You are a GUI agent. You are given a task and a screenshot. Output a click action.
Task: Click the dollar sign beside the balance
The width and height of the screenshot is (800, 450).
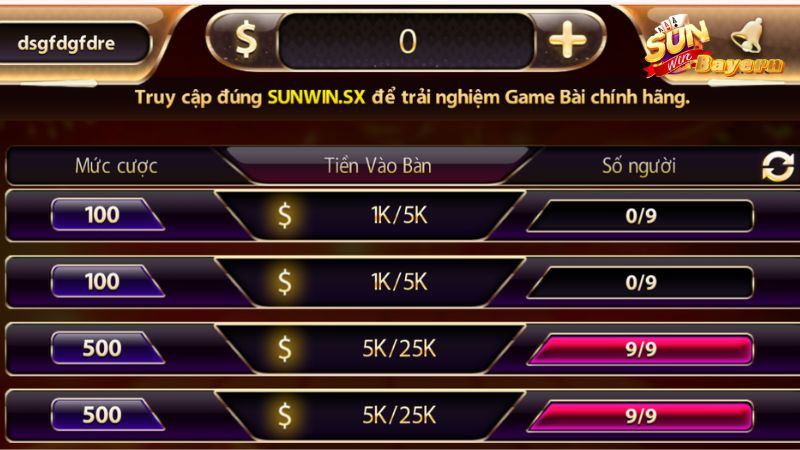[x=245, y=39]
